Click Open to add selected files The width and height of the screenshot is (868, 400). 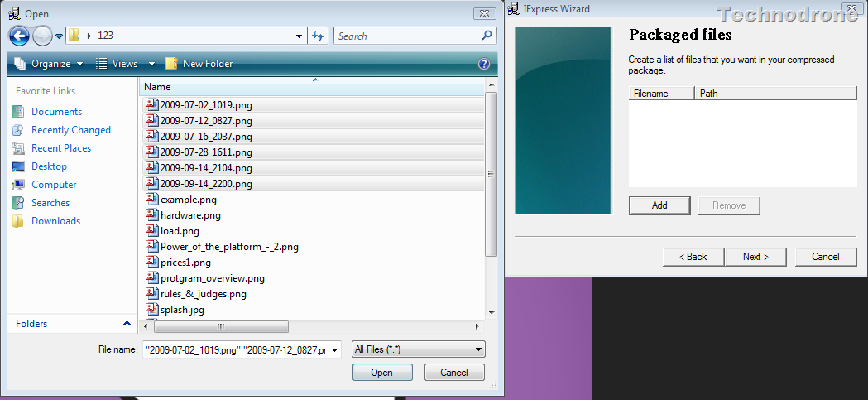coord(382,373)
